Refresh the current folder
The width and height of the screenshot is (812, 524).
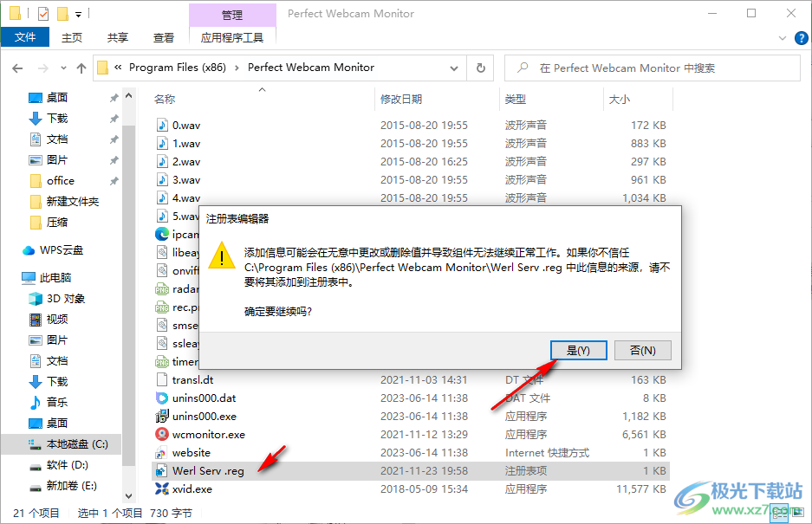[x=481, y=68]
